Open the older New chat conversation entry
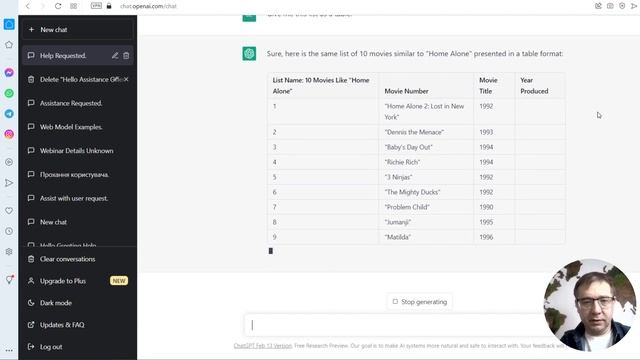Viewport: 640px width, 360px height. [x=78, y=222]
